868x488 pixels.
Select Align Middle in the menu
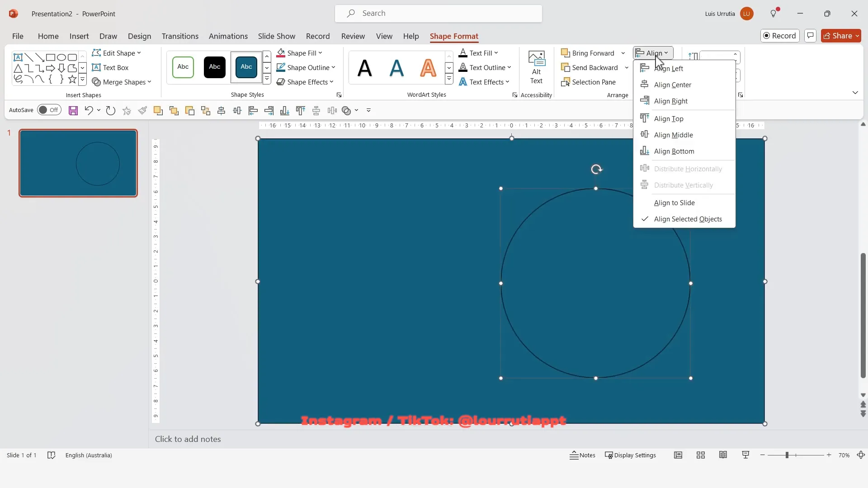(684, 135)
